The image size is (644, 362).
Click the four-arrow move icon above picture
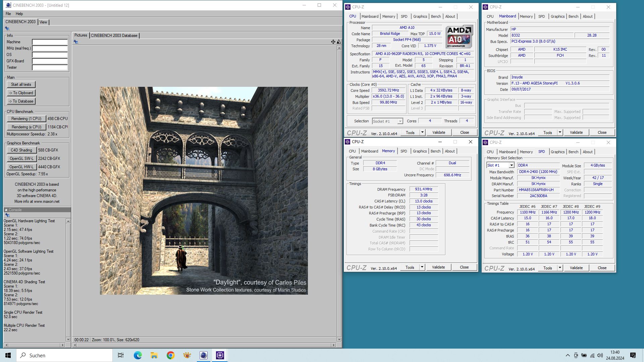[333, 42]
